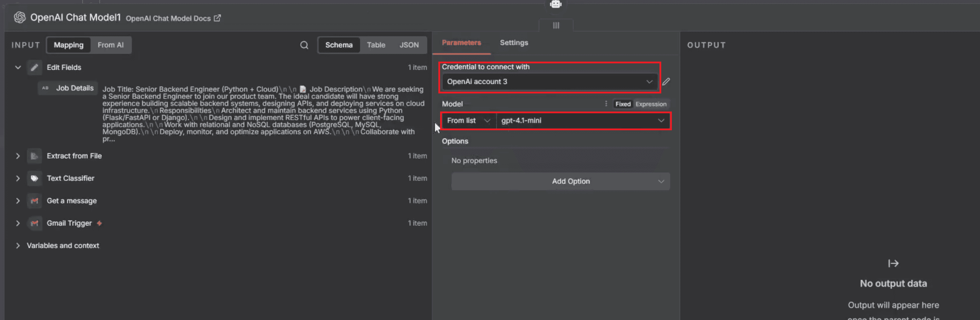Open the Parameters tab
This screenshot has height=320, width=980.
point(461,42)
